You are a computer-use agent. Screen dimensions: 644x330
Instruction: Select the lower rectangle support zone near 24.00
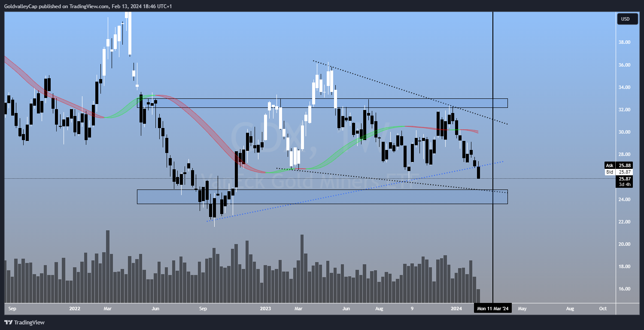[322, 197]
